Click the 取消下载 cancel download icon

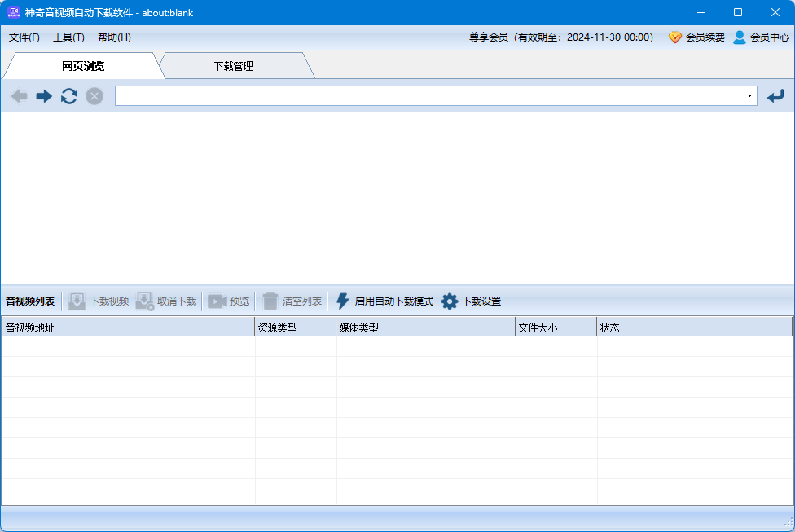coord(145,301)
